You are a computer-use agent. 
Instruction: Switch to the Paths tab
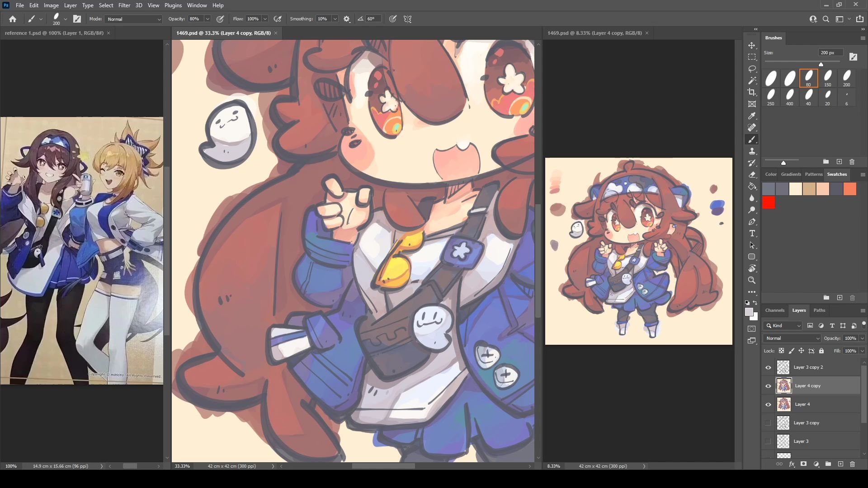pos(819,310)
